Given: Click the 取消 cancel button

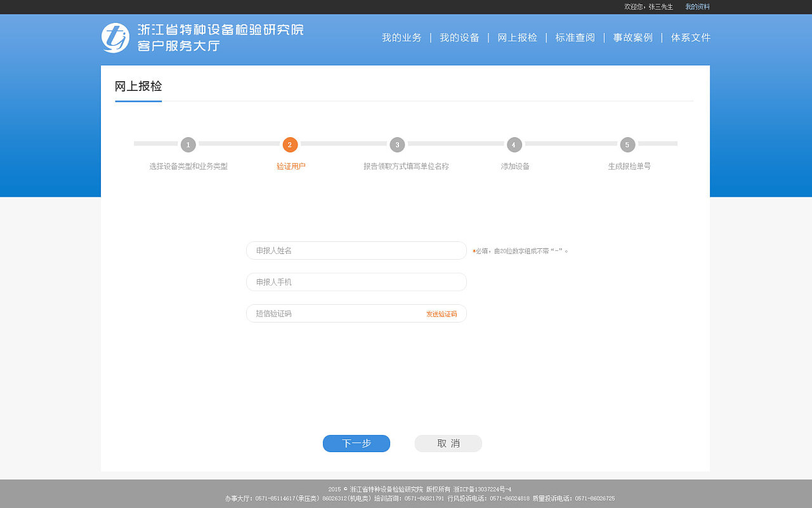Looking at the screenshot, I should (x=448, y=443).
